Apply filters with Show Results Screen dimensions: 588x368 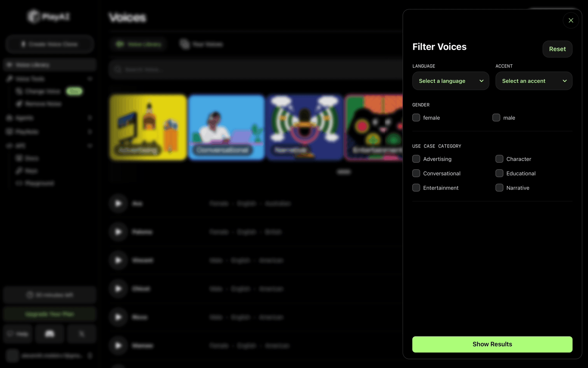click(492, 344)
